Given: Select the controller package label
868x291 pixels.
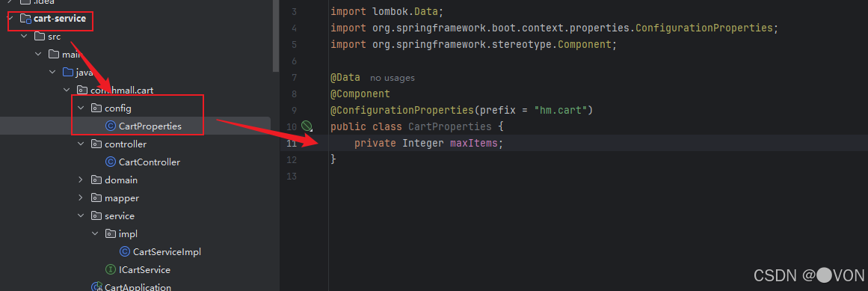Looking at the screenshot, I should click(126, 144).
